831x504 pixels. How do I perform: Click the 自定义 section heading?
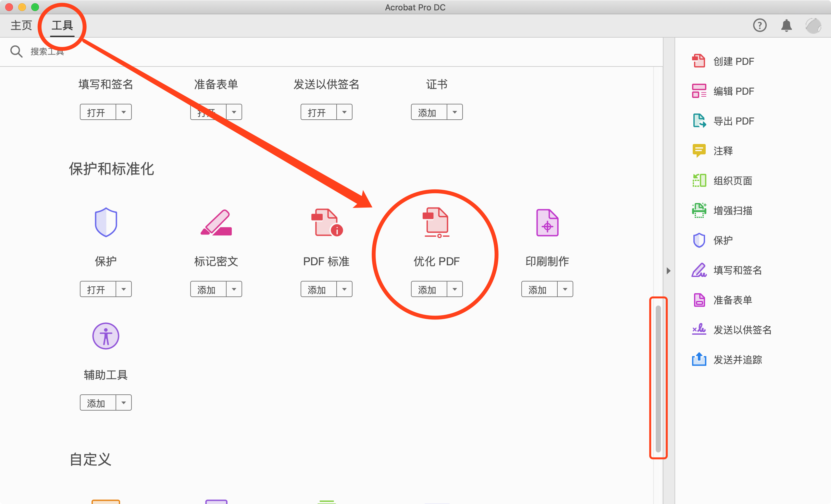click(90, 459)
